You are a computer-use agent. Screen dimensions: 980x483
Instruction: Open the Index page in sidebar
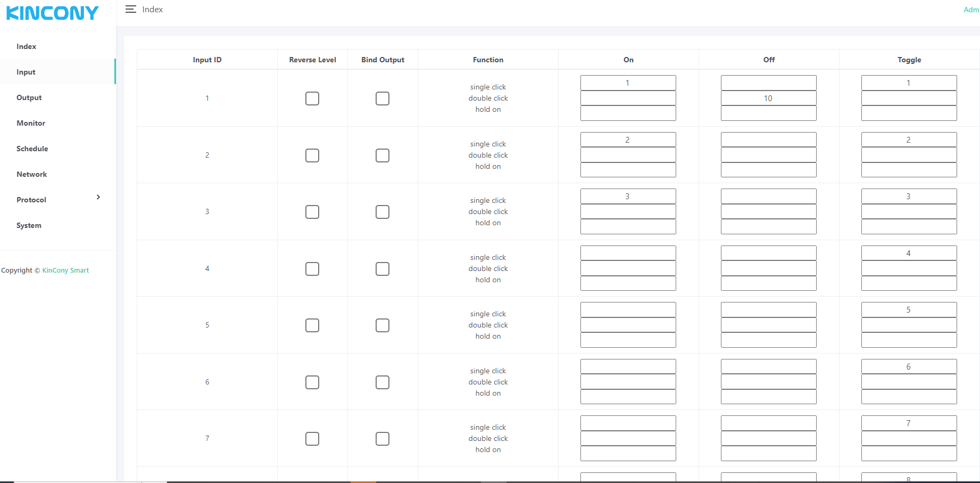26,46
